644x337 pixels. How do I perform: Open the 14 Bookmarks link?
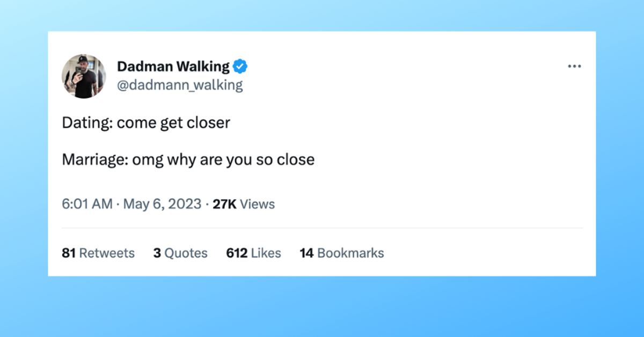point(342,253)
